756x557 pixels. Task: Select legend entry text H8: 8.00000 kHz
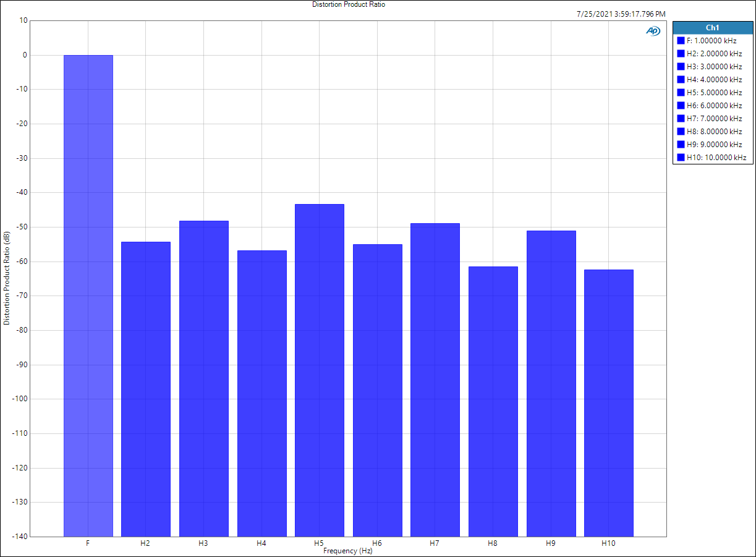click(715, 131)
